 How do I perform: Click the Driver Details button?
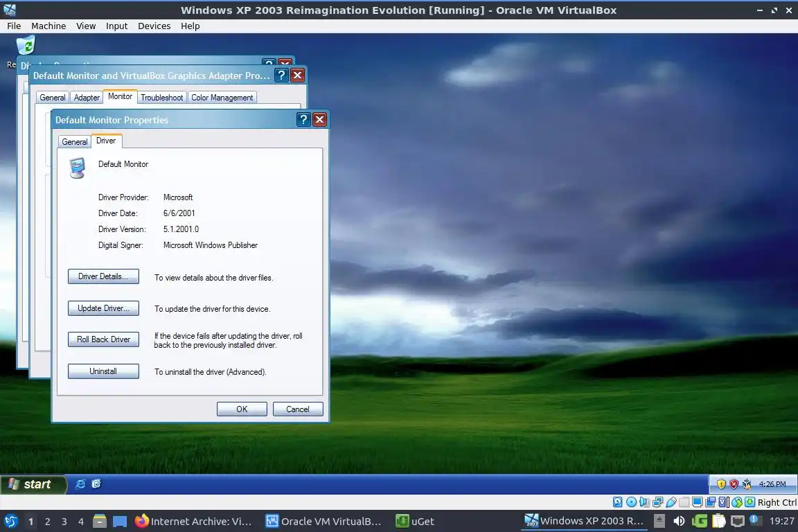[x=103, y=276]
